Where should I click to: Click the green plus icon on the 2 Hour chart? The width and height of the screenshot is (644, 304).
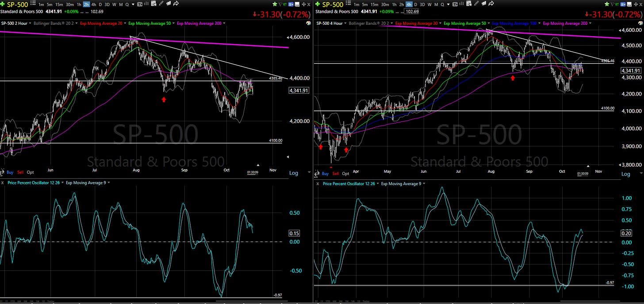[x=3, y=4]
